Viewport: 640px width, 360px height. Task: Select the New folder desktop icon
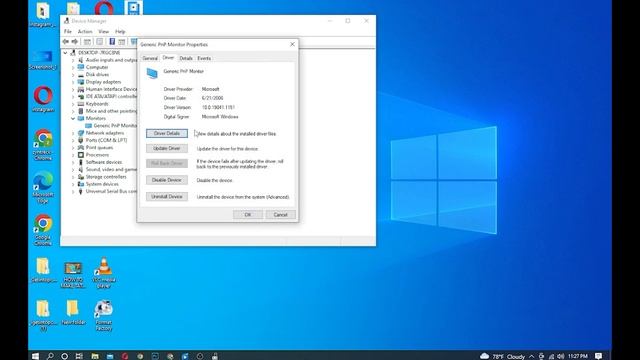pos(73,313)
